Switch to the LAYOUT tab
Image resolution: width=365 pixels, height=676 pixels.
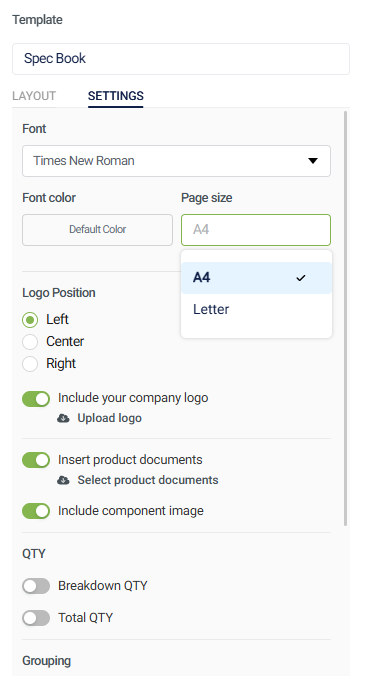click(34, 96)
